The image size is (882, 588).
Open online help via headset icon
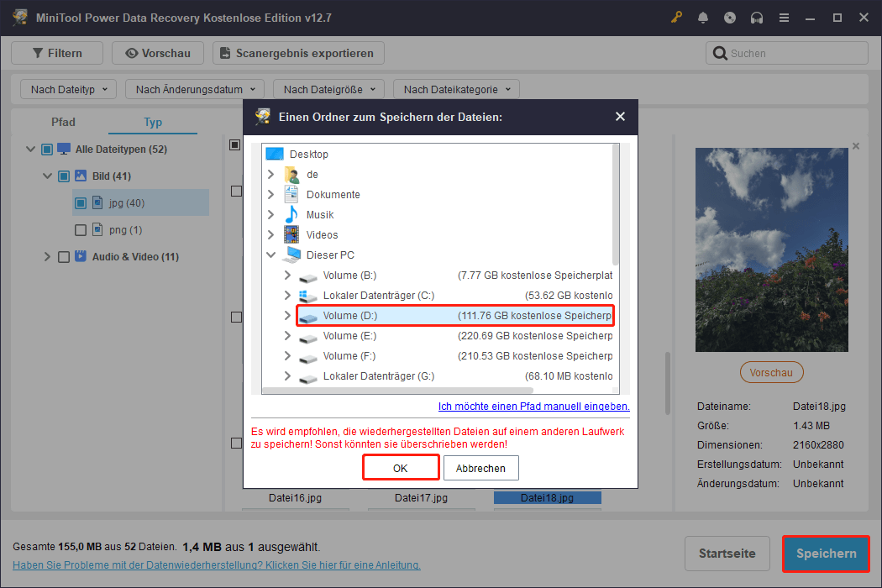click(x=757, y=17)
